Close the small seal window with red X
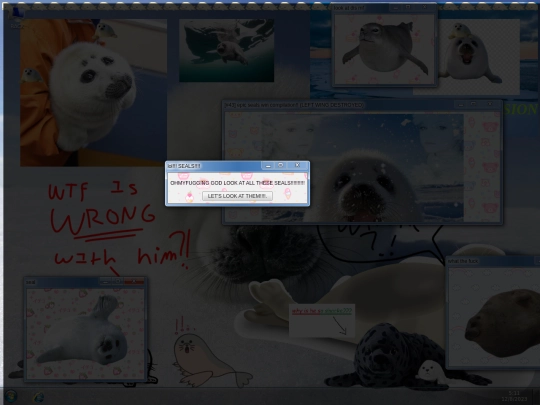Viewport: 540px width, 405px height. coord(134,281)
